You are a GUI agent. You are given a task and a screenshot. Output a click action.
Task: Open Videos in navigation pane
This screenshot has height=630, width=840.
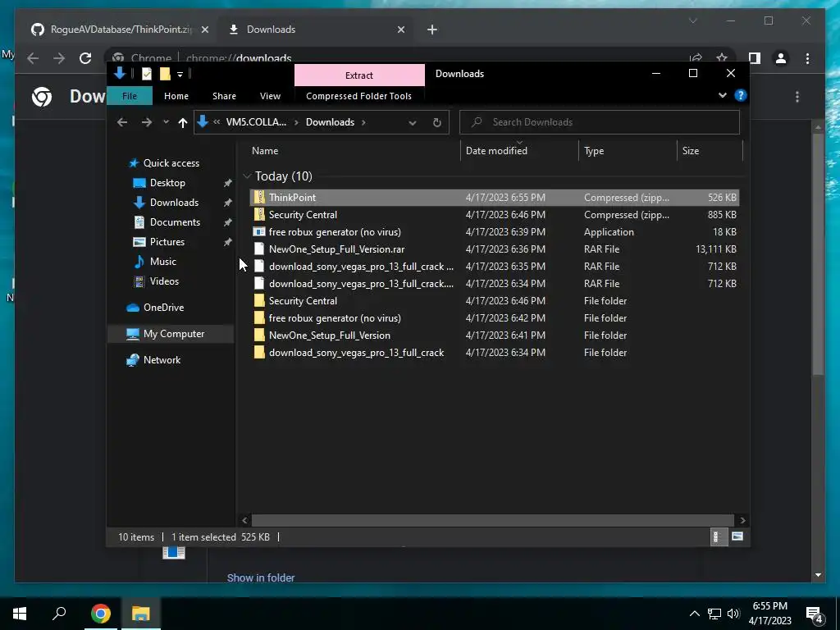(164, 281)
